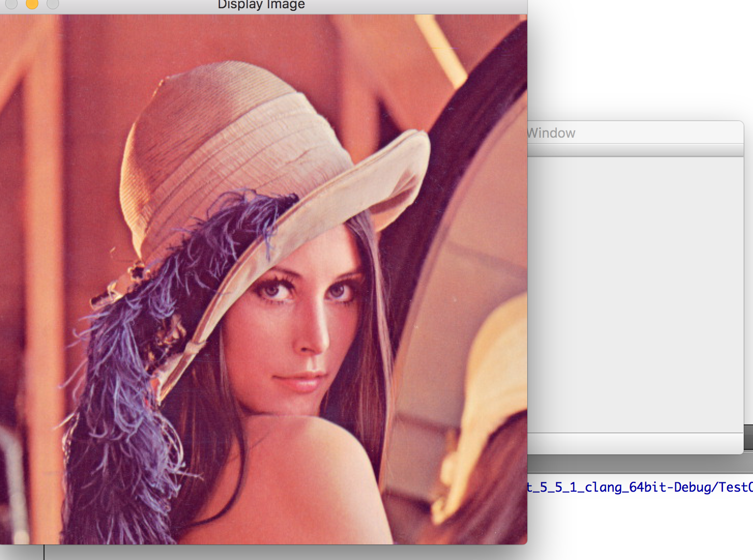Screen dimensions: 753x560
Task: Click the vertical divider line below the image
Action: tap(44, 552)
